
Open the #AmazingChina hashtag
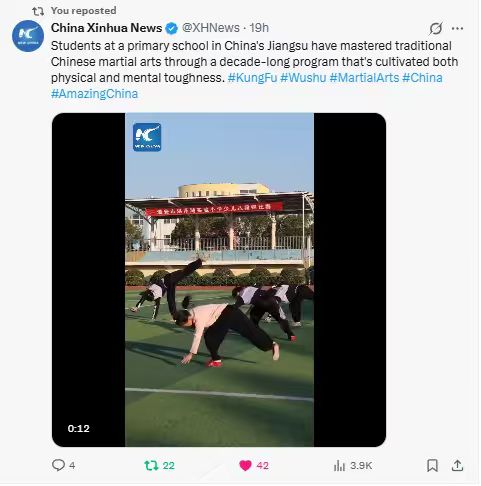pos(94,94)
